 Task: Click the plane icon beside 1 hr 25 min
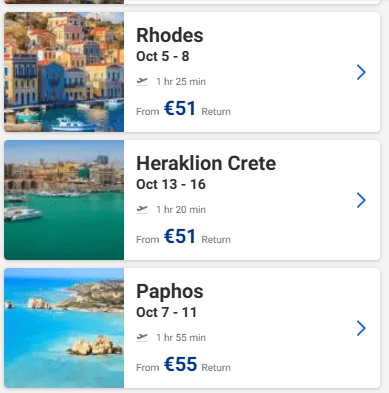click(x=142, y=81)
